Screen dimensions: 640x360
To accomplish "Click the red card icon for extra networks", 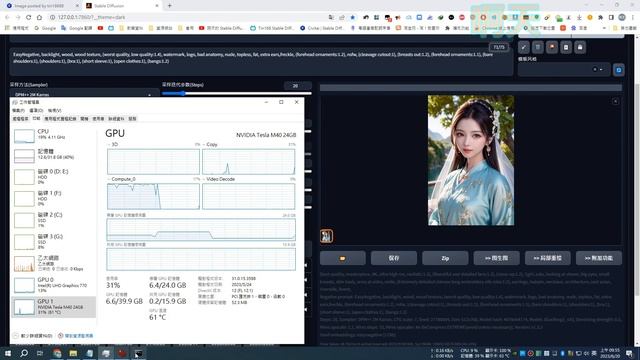I will 552,47.
